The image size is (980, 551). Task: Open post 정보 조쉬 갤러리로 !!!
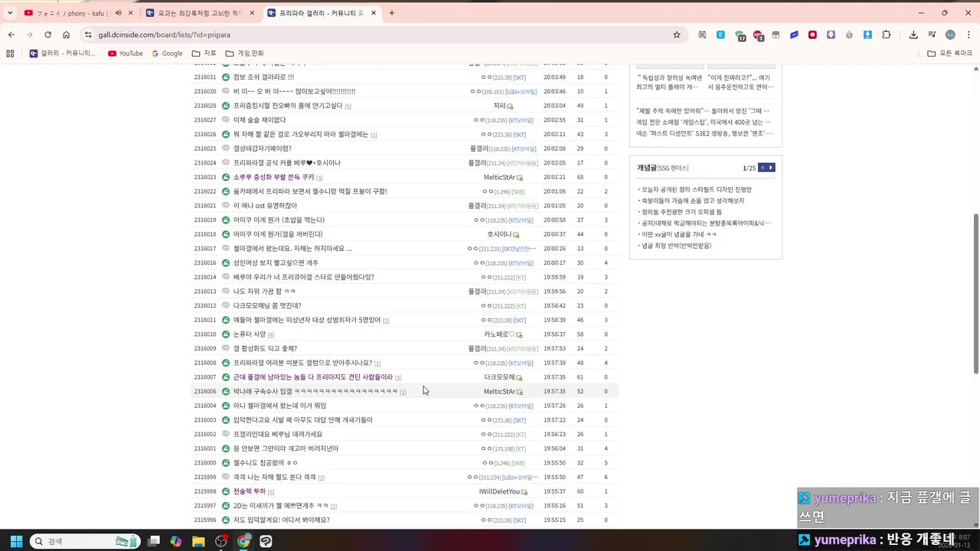(263, 77)
